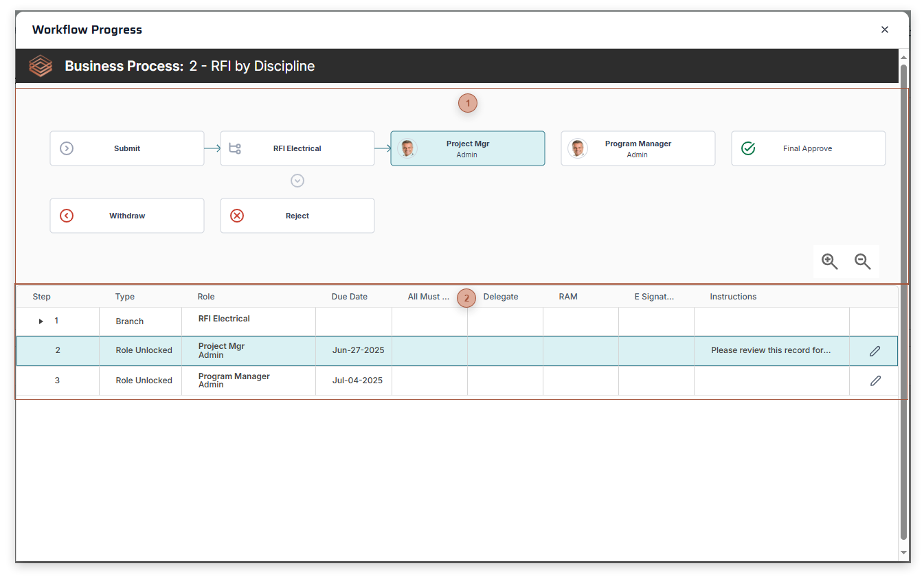Viewport: 924px width, 579px height.
Task: Click the Withdraw step icon
Action: point(67,216)
